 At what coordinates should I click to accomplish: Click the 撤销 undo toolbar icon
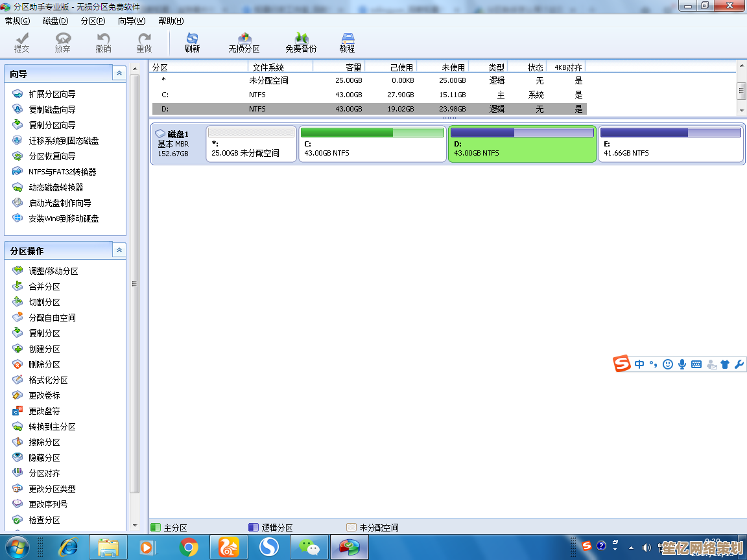coord(103,43)
